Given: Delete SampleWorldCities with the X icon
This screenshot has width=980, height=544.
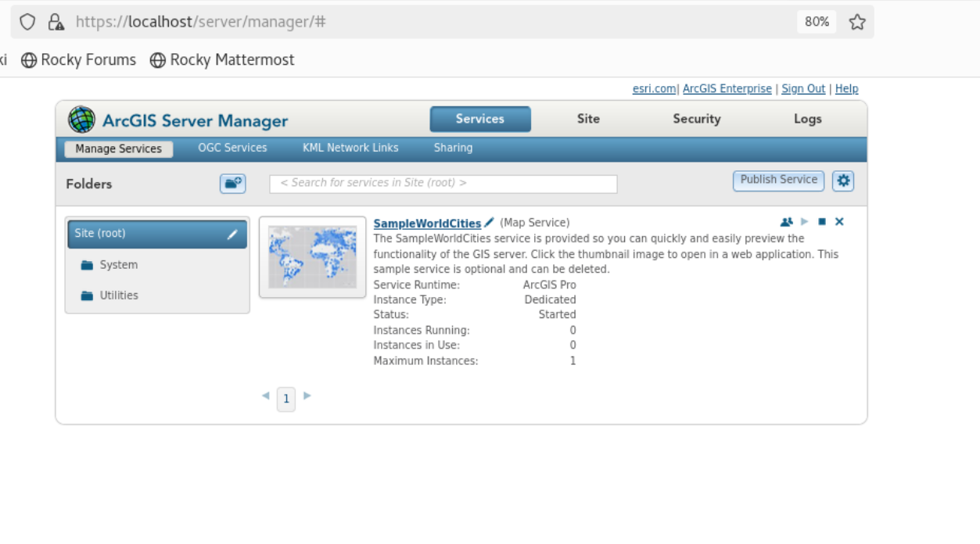Looking at the screenshot, I should [x=839, y=222].
